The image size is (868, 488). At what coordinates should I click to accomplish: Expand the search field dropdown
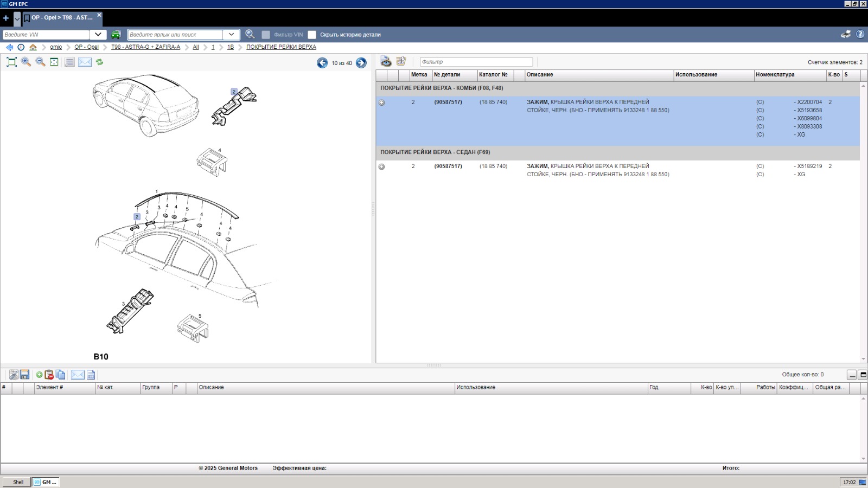click(231, 34)
